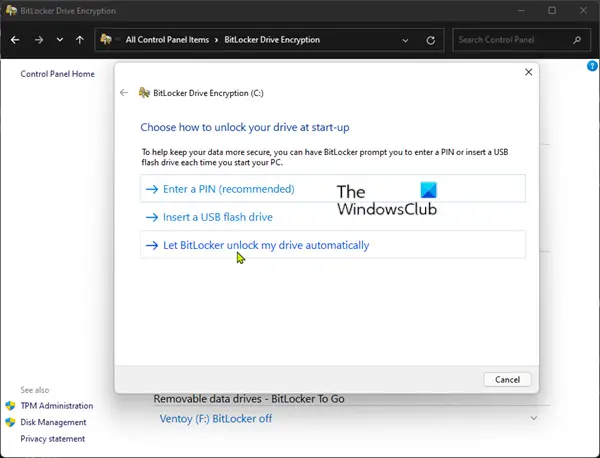This screenshot has width=600, height=458.
Task: Open TPM Administration link
Action: click(x=57, y=406)
